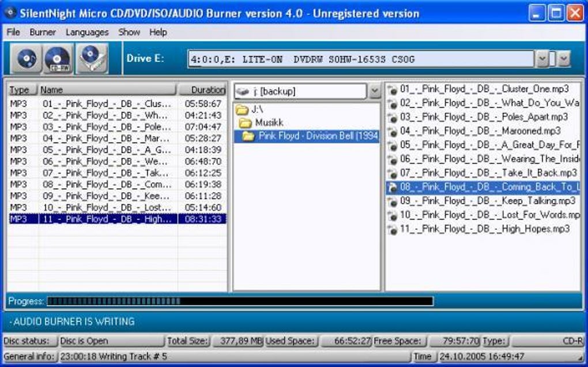Click the drive icon beside j: [backup]
Viewport: 588px width, 367px height.
click(x=243, y=91)
